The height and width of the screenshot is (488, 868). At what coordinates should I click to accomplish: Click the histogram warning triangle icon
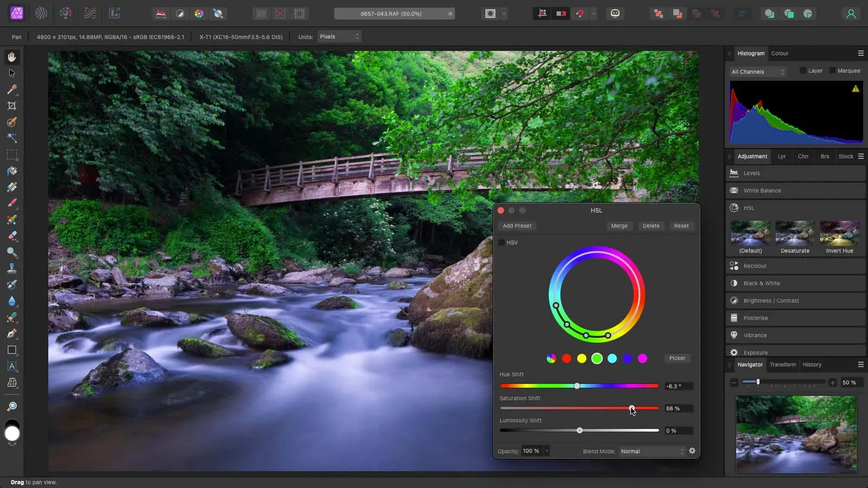click(855, 89)
